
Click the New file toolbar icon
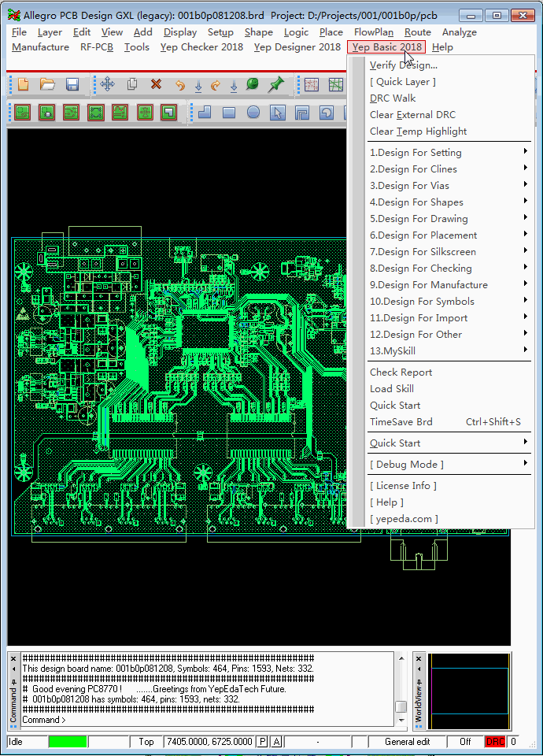pos(23,85)
